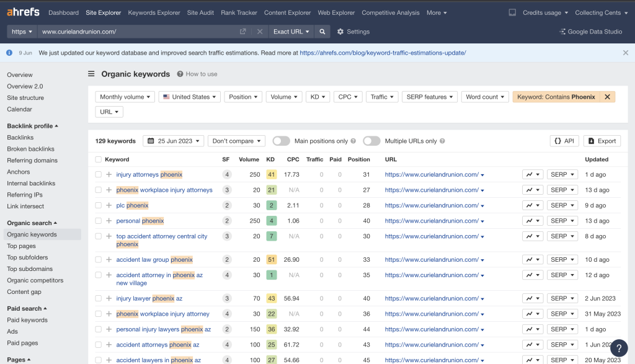Screen dimensions: 635x364
Task: Click the search magnifier button
Action: click(322, 32)
